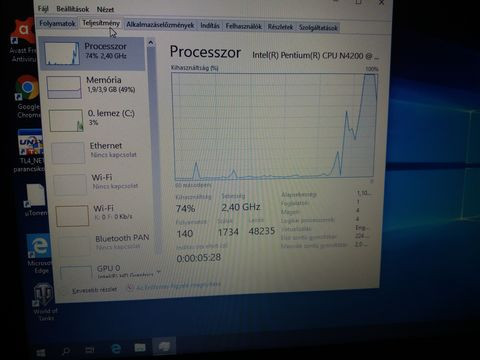
Task: Click the 48235 handles value
Action: click(x=262, y=231)
